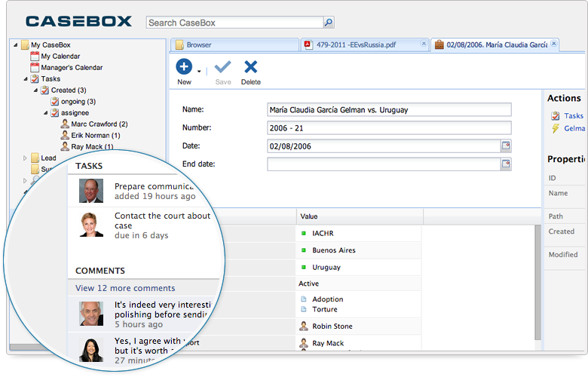Click the search magnifier icon
588x377 pixels.
click(328, 23)
